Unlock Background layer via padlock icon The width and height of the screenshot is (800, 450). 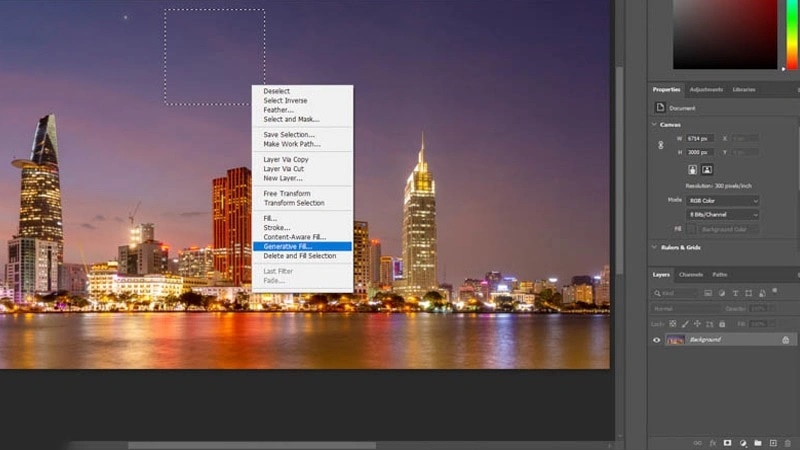tap(785, 340)
